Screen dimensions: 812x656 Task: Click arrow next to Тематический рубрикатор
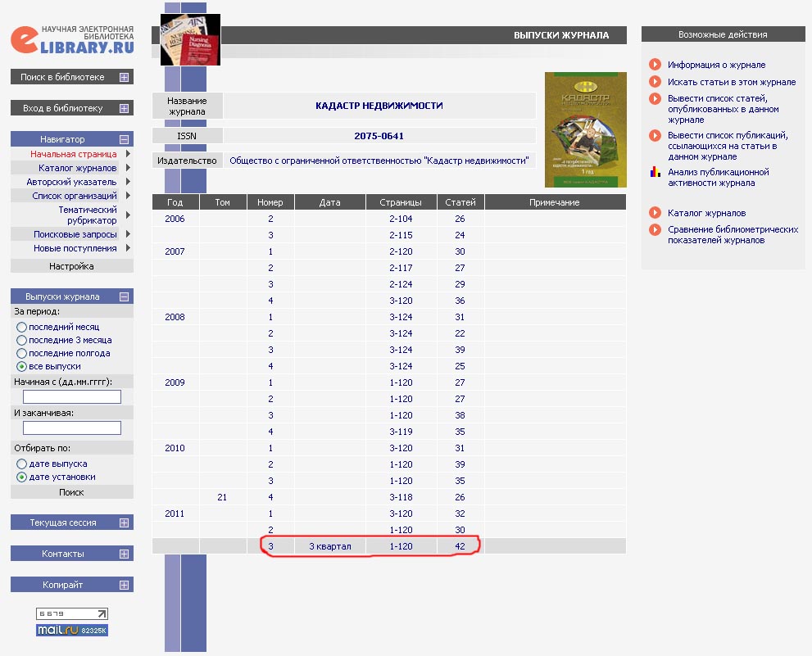coord(128,215)
